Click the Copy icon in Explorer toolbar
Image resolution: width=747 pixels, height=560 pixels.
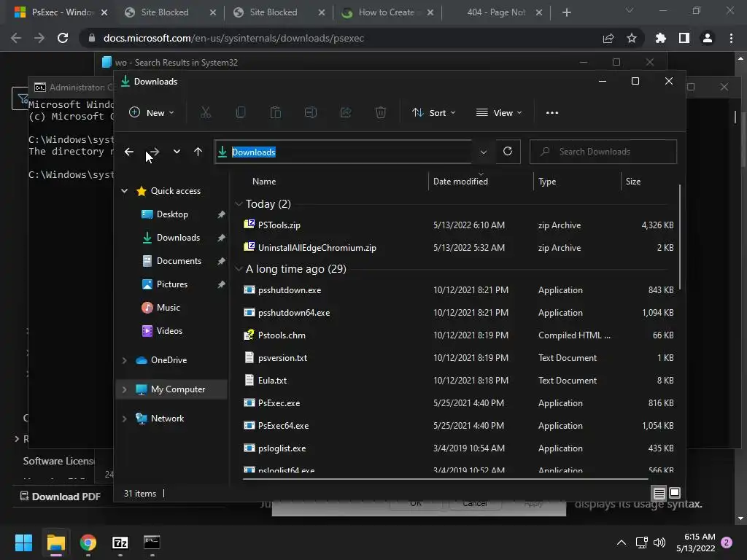tap(241, 113)
